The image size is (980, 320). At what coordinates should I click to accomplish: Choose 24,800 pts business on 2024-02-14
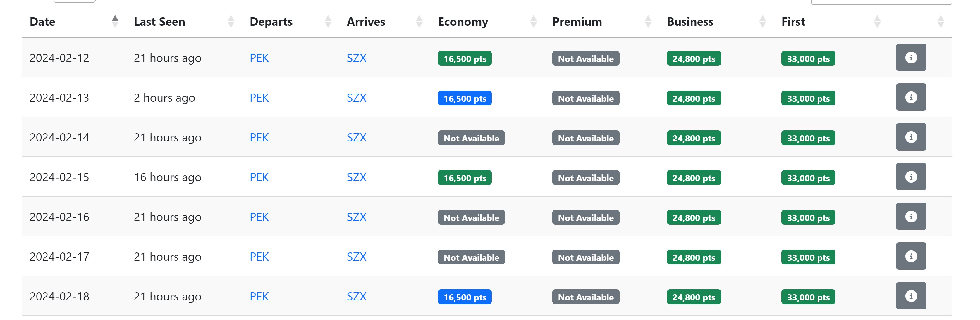[694, 138]
